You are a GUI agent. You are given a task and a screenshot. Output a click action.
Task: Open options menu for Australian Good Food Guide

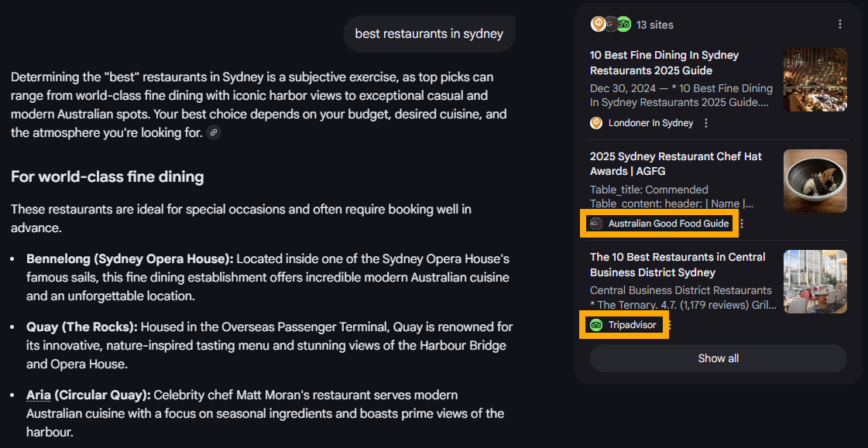(x=742, y=224)
